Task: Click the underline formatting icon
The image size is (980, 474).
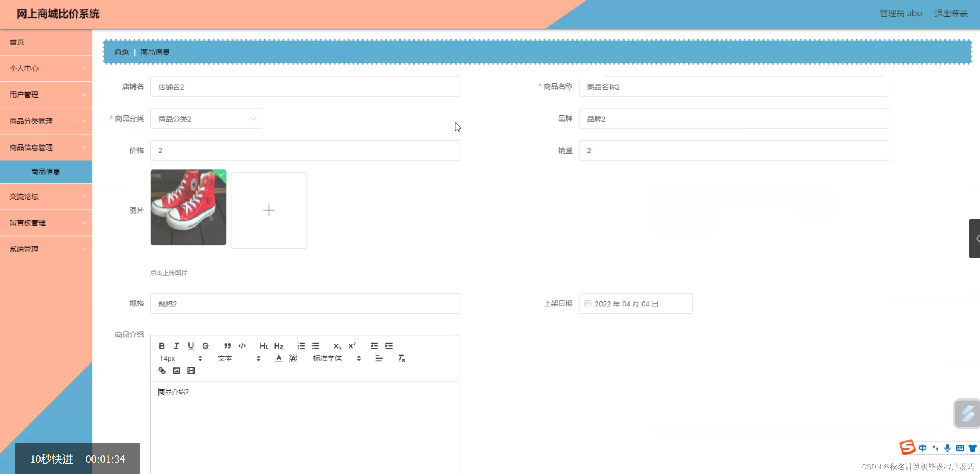Action: click(191, 346)
